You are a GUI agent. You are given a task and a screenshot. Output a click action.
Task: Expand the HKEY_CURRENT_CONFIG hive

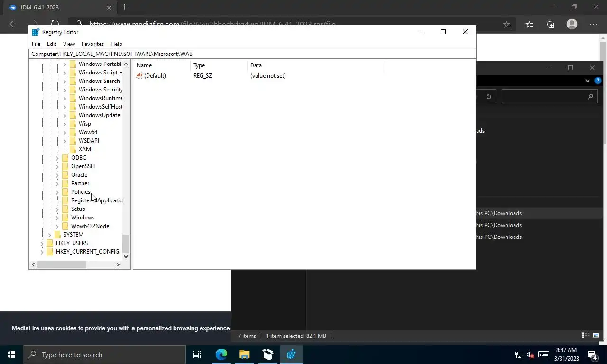point(42,252)
